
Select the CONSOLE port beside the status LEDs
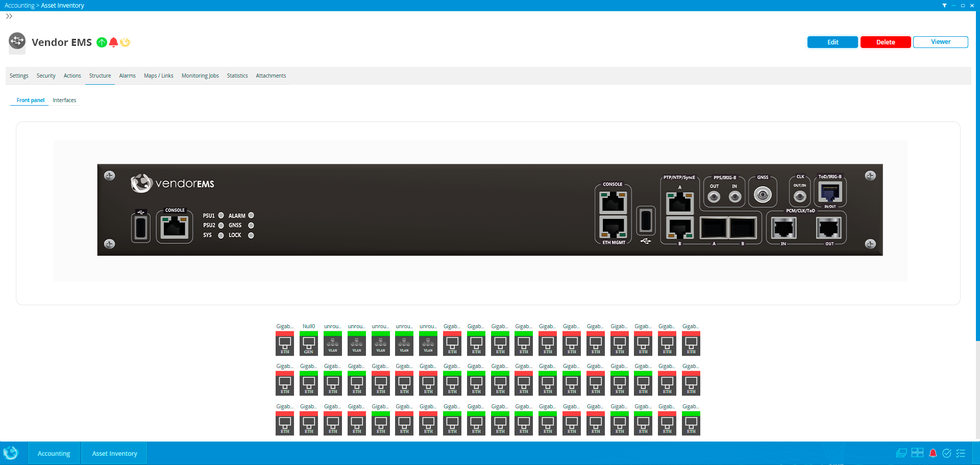[175, 228]
